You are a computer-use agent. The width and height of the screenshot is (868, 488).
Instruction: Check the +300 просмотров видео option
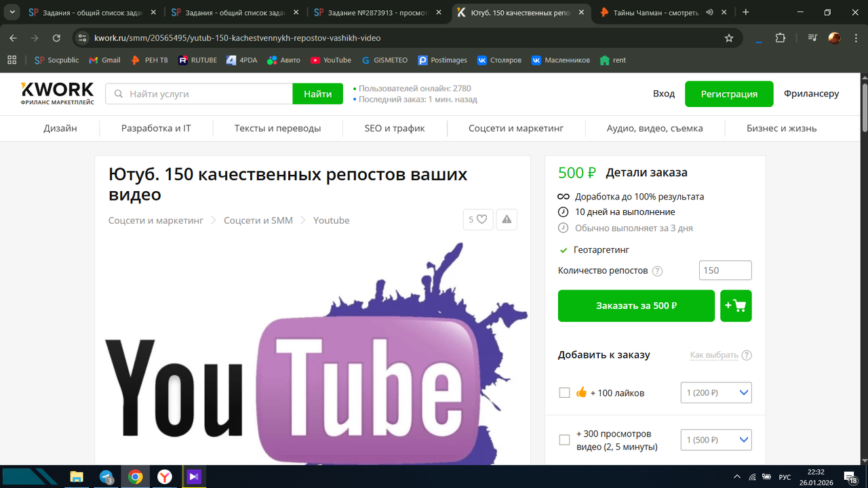(564, 440)
